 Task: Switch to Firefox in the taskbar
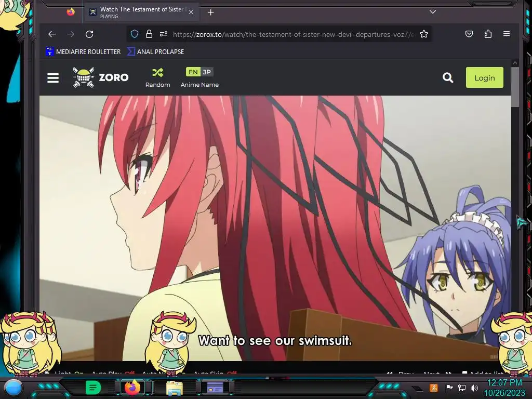[x=132, y=388]
